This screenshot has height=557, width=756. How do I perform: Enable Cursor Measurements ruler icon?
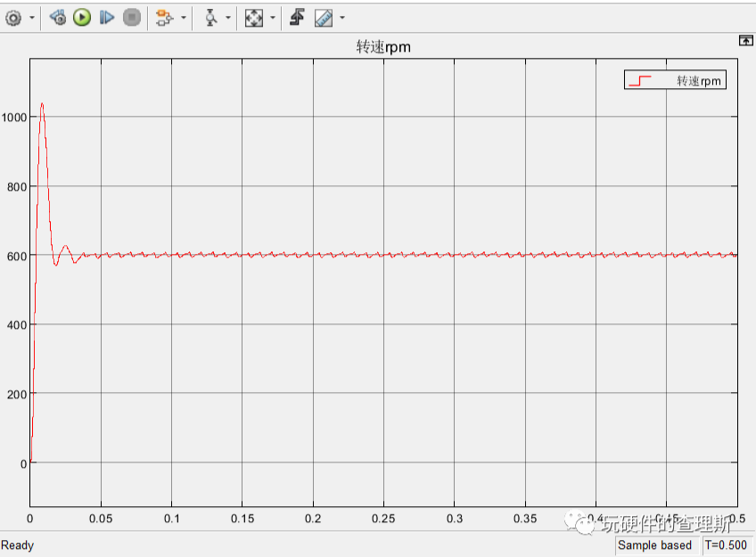[324, 18]
